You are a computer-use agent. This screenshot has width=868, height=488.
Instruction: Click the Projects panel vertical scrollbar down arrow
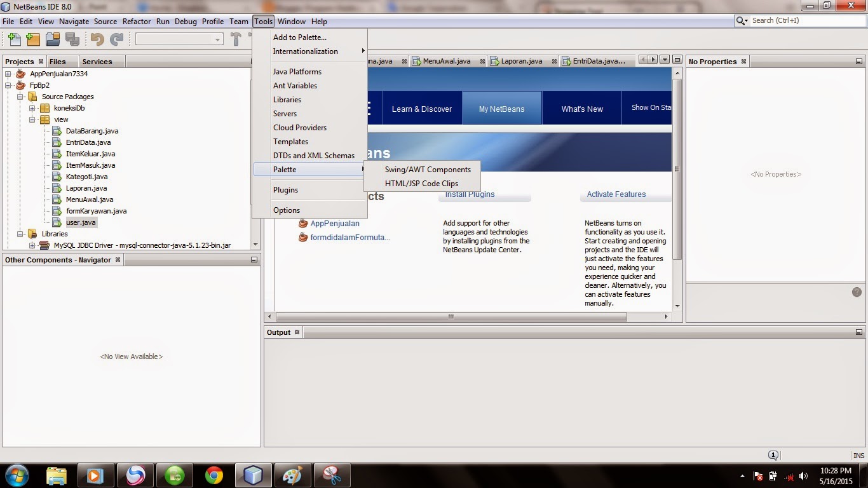pos(255,245)
